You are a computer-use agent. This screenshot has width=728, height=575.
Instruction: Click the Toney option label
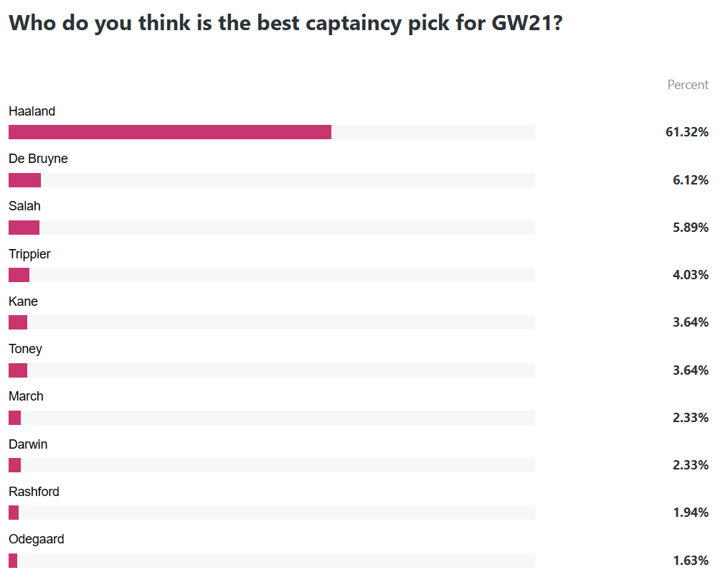point(26,349)
